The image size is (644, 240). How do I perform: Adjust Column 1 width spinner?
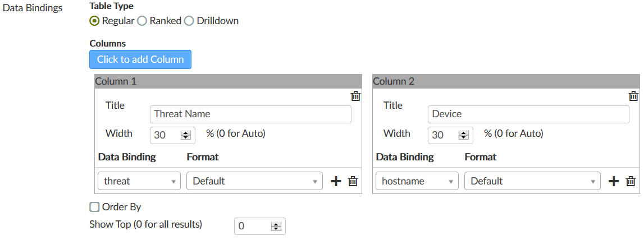[186, 135]
